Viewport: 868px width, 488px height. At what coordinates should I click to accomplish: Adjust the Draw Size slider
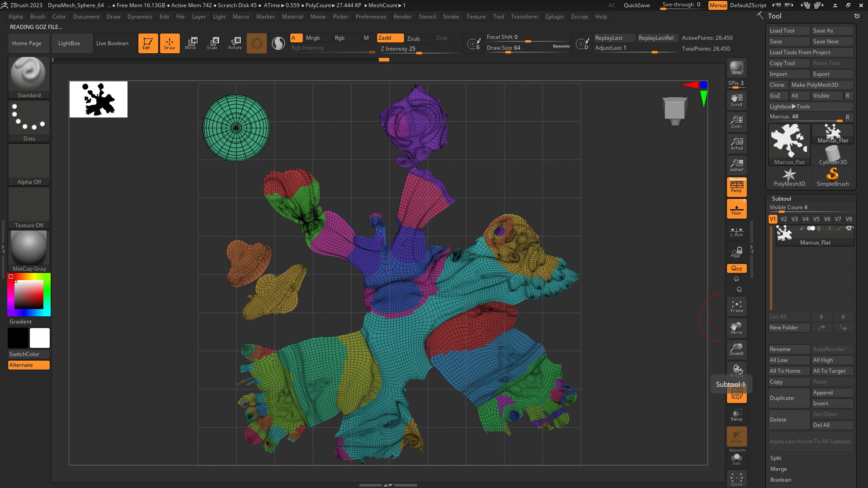tap(528, 48)
